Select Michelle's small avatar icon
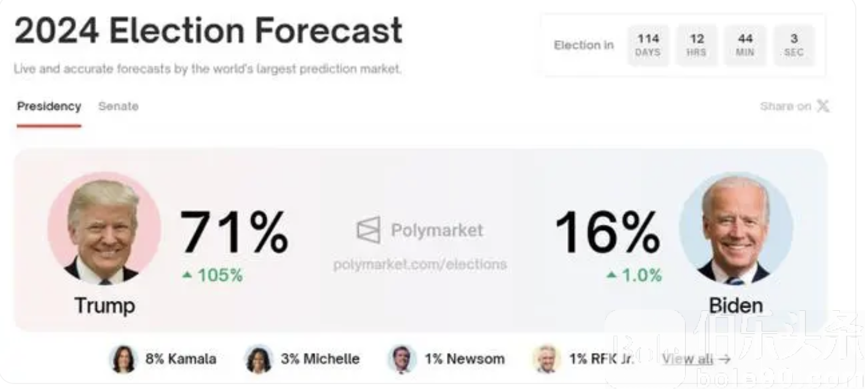Image resolution: width=868 pixels, height=392 pixels. click(x=259, y=359)
